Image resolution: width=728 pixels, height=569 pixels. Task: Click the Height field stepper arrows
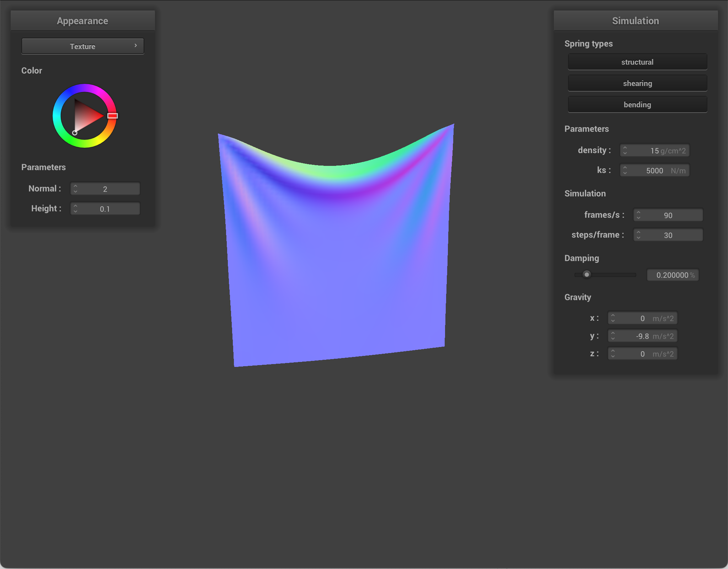[75, 208]
